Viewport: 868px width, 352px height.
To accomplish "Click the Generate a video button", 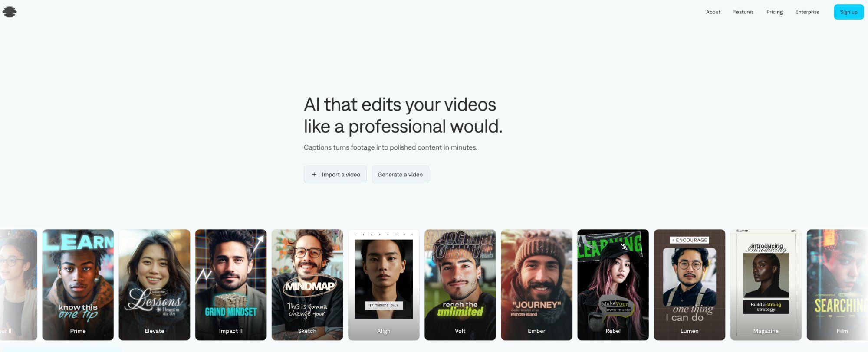I will (x=400, y=174).
